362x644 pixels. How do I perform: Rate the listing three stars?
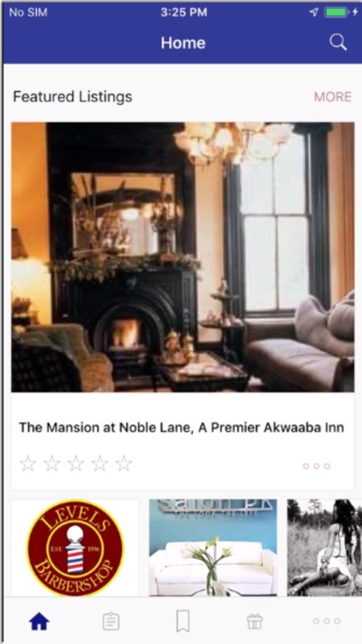tap(76, 464)
